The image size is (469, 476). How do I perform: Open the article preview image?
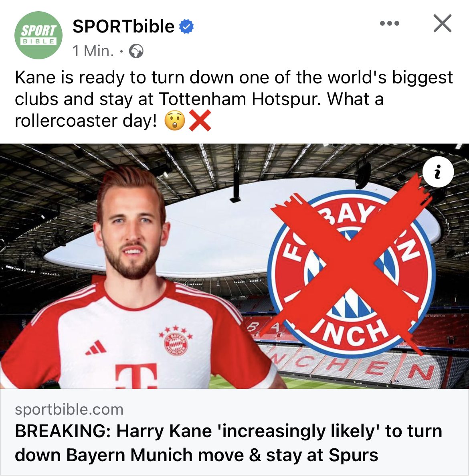point(234,266)
